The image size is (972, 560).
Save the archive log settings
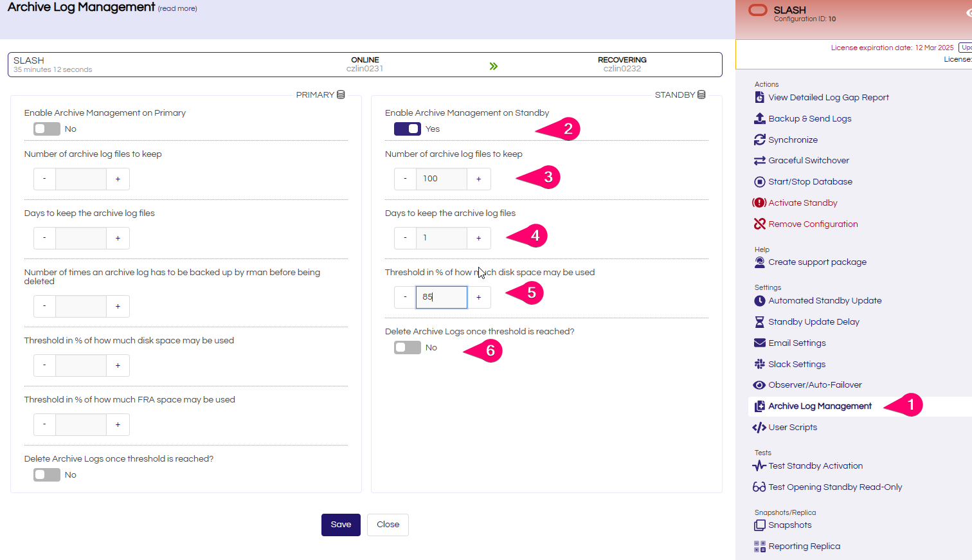coord(341,525)
